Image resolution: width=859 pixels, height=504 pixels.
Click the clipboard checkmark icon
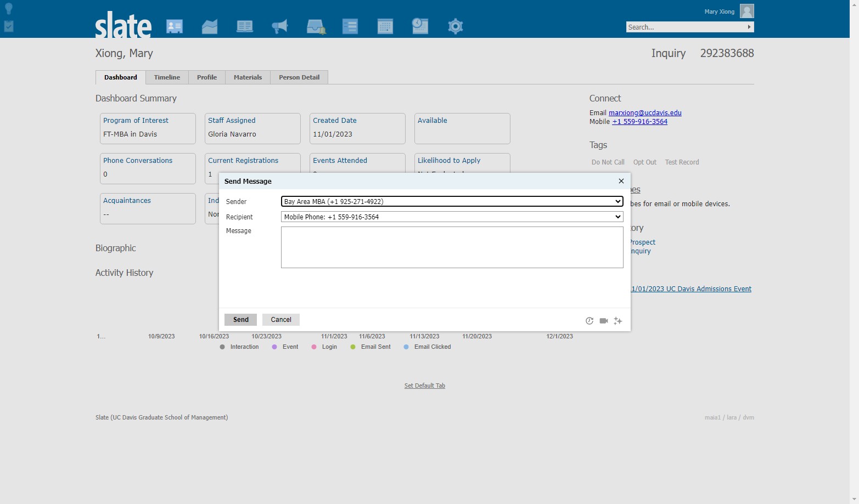coord(9,26)
